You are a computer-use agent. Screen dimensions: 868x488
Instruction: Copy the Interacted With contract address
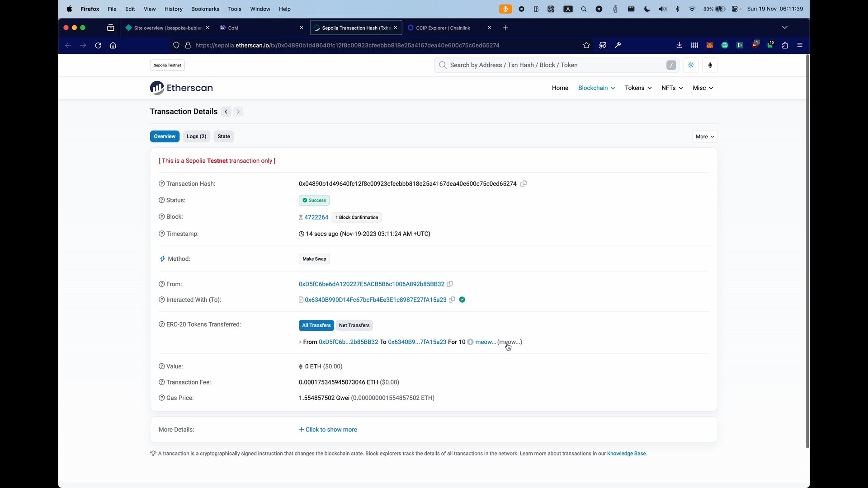click(x=452, y=300)
